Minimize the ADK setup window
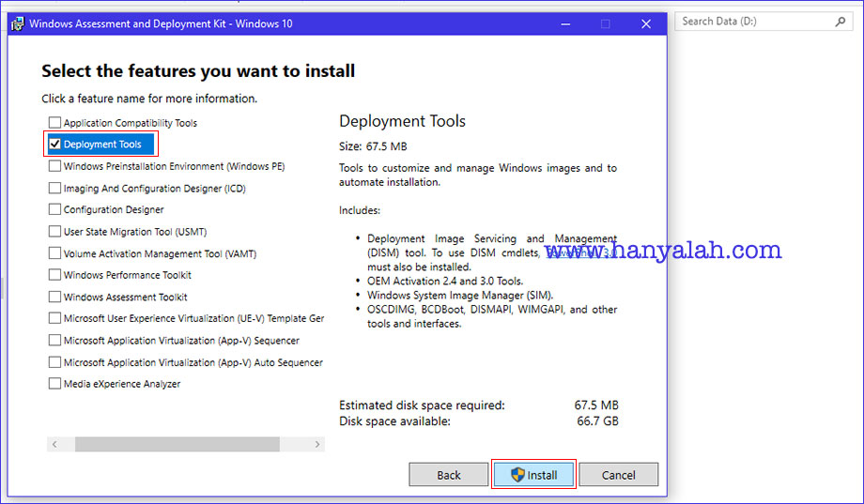Screen dimensions: 864x504 [x=565, y=23]
